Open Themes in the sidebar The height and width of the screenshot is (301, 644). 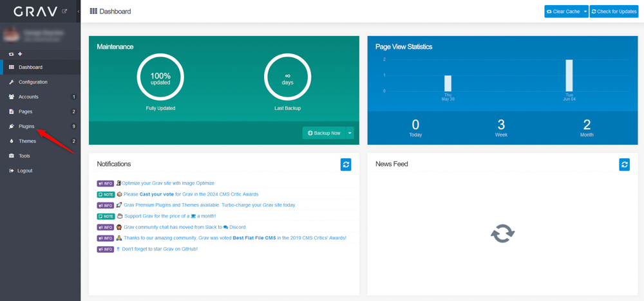(40, 141)
